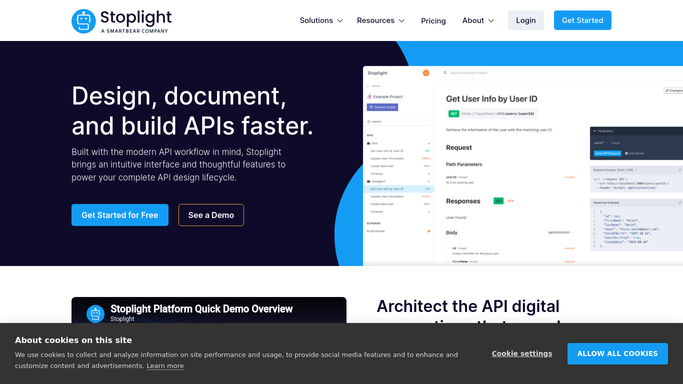
Task: Open Cookie settings
Action: tap(522, 354)
